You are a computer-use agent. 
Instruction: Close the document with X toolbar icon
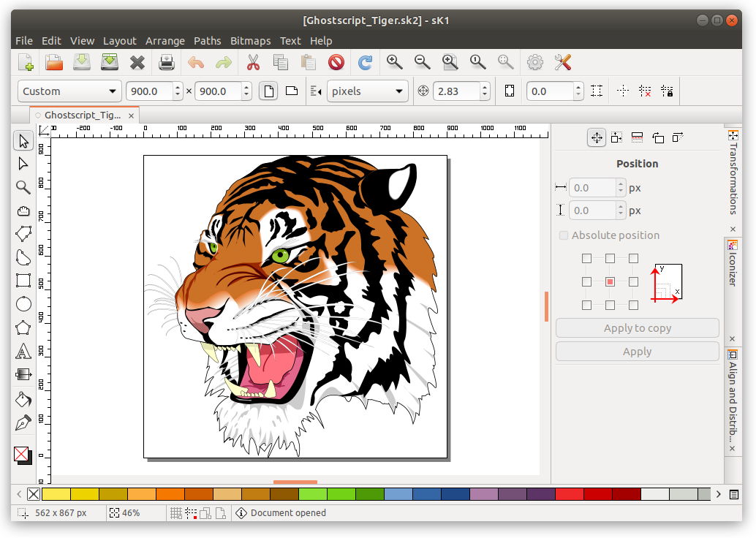tap(137, 63)
